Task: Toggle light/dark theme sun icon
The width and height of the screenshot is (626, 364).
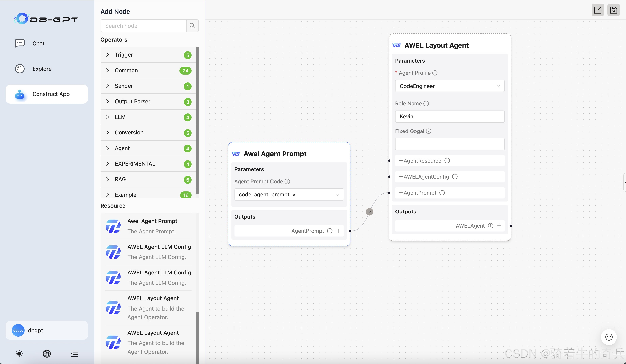Action: [19, 354]
